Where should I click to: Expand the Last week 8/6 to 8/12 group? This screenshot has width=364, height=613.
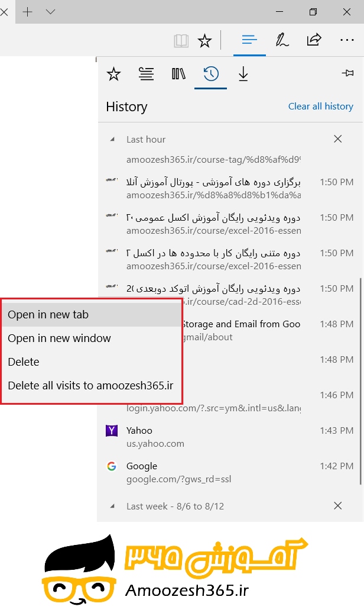112,506
